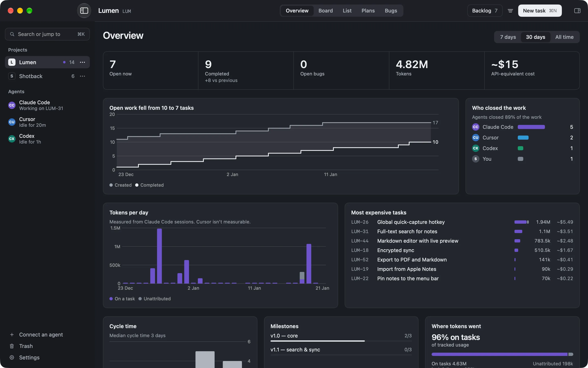Open the Bugs tab

point(391,11)
